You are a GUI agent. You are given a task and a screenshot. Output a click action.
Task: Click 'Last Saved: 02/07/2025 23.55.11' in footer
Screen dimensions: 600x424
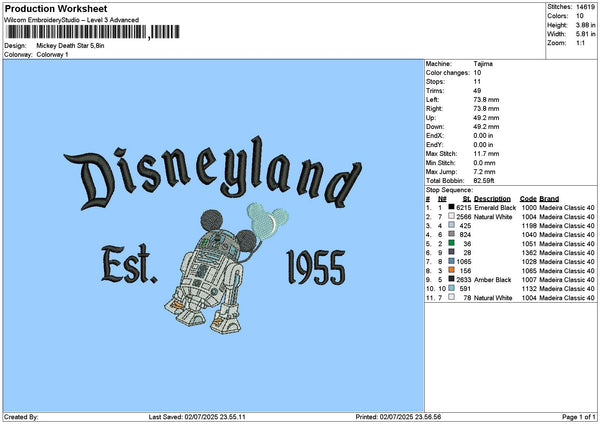pos(197,417)
